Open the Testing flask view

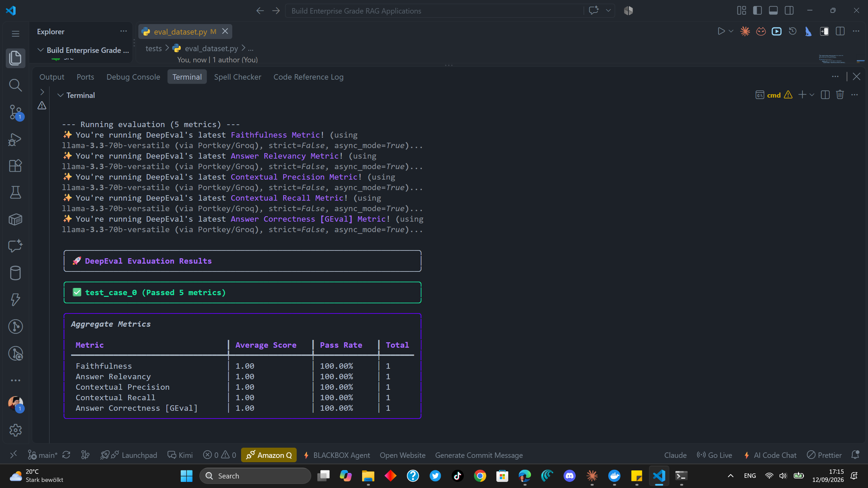[15, 192]
